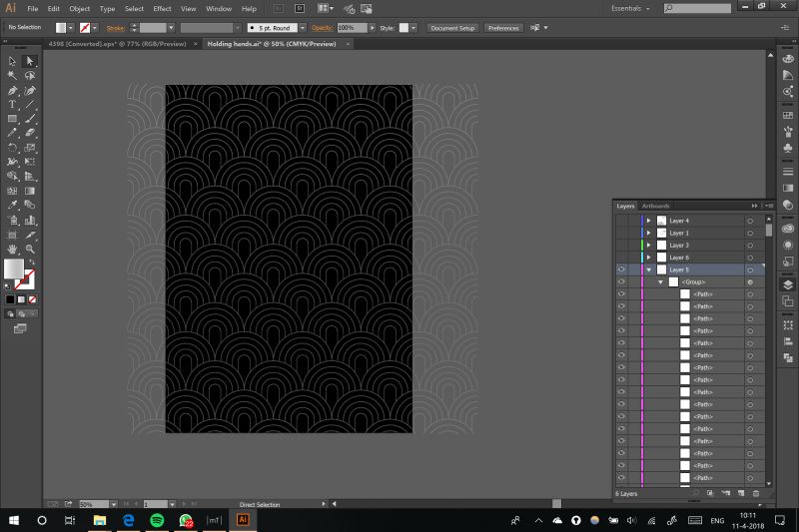799x532 pixels.
Task: Open Spotify from the Windows taskbar
Action: [x=157, y=520]
